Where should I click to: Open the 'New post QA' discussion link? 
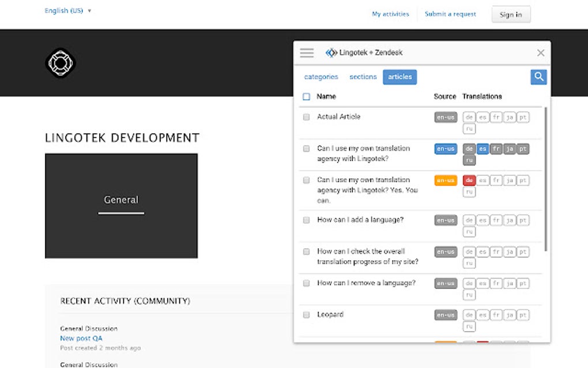click(x=81, y=338)
